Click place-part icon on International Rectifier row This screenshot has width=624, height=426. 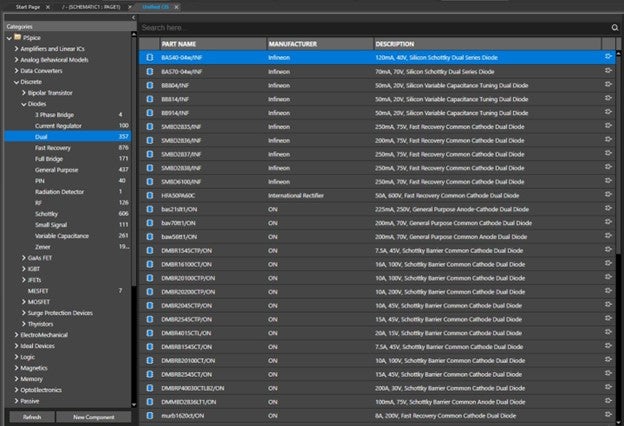tap(608, 194)
